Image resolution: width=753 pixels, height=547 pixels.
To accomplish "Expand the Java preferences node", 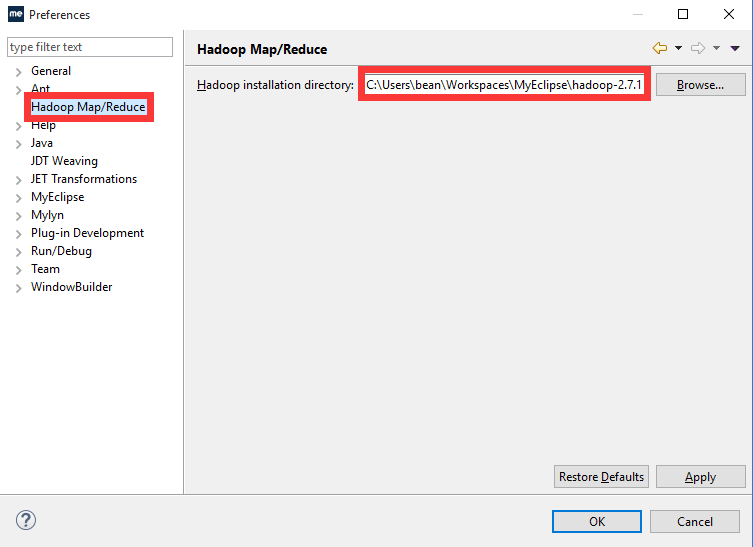I will [18, 143].
